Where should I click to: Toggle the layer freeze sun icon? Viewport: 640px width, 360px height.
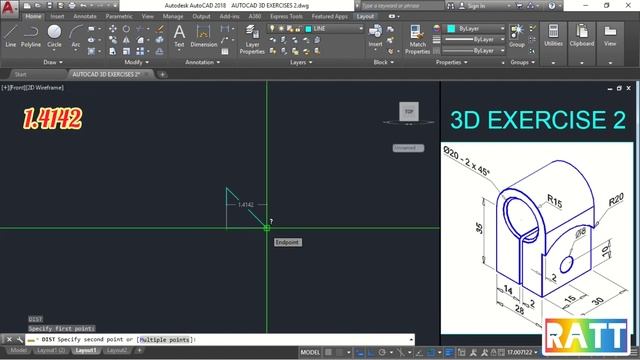tap(281, 29)
